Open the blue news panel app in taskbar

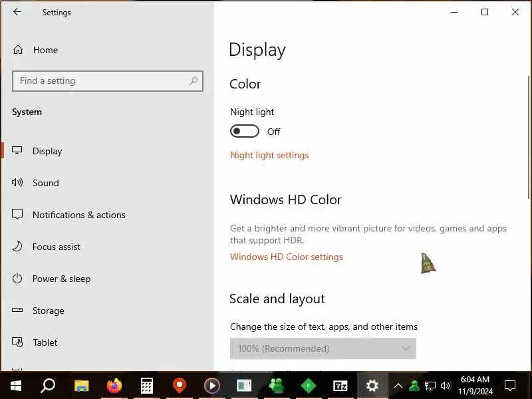[x=244, y=386]
